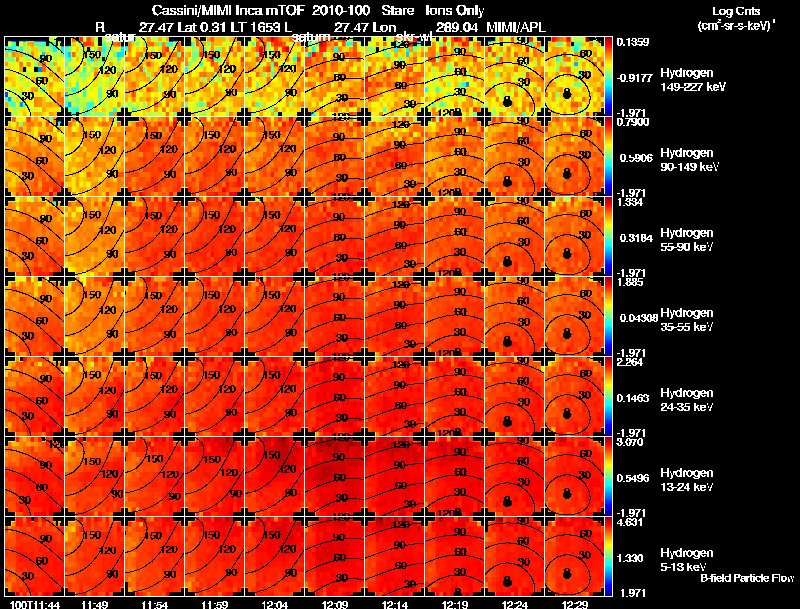Open the 149-227 keV panel at 11:49

point(95,77)
